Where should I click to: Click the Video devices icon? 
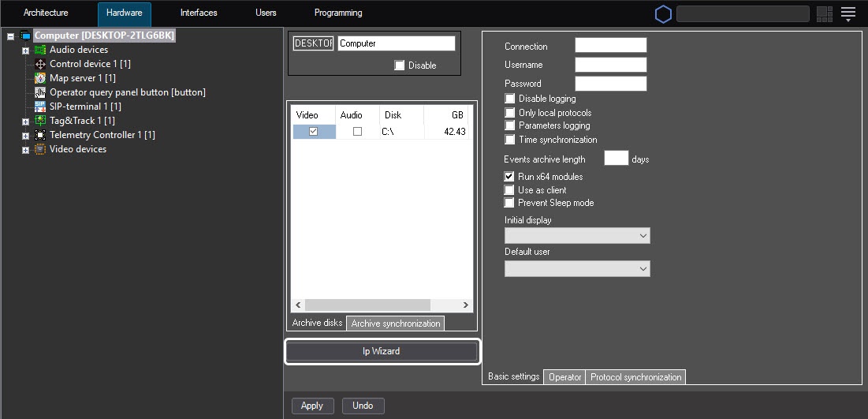(40, 149)
